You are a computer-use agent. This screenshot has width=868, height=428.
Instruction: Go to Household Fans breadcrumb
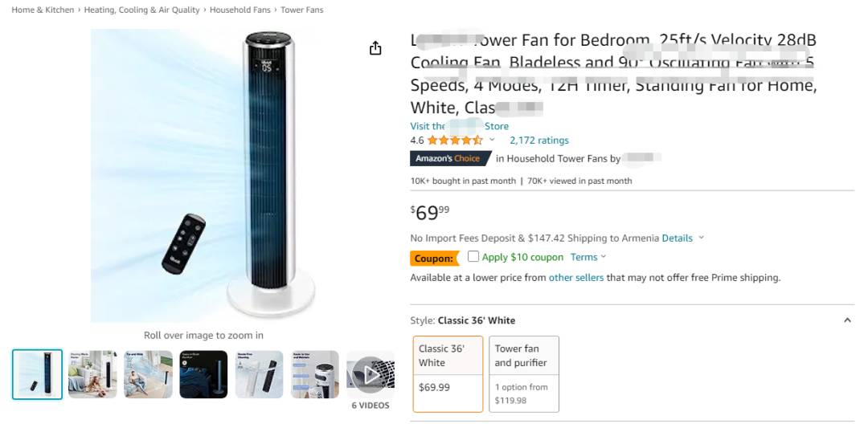click(x=240, y=10)
